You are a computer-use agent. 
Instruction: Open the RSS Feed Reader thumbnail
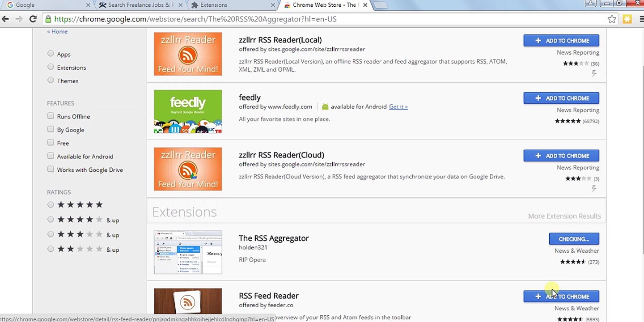(x=188, y=301)
